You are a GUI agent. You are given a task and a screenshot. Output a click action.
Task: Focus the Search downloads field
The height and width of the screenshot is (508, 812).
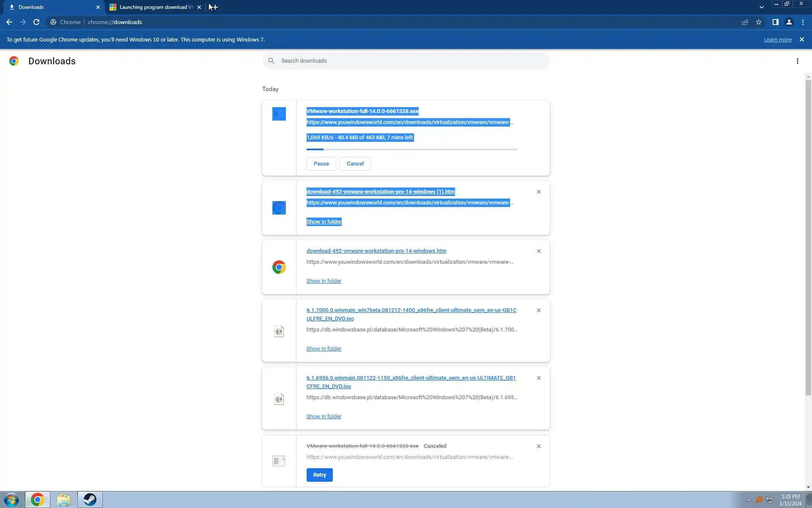click(x=406, y=61)
